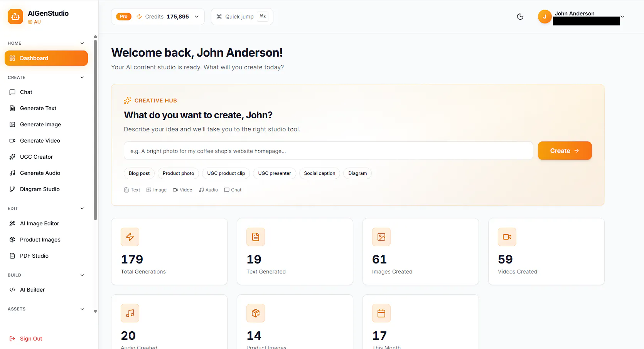Image resolution: width=644 pixels, height=349 pixels.
Task: Click the UGC Creator sparkle icon
Action: 12,157
